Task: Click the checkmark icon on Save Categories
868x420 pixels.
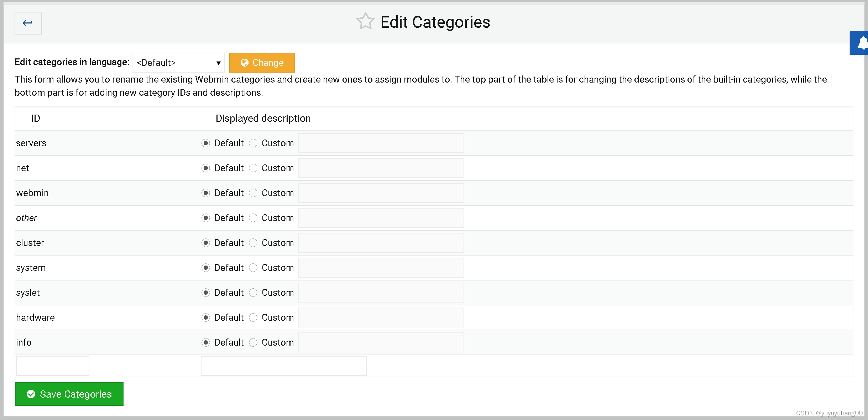Action: click(x=31, y=394)
